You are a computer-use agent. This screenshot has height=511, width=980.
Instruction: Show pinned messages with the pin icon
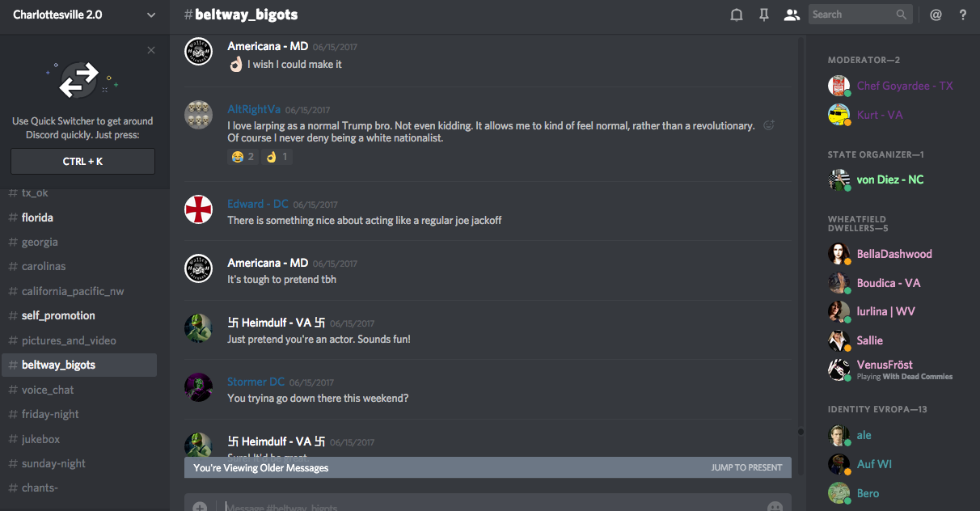click(764, 15)
